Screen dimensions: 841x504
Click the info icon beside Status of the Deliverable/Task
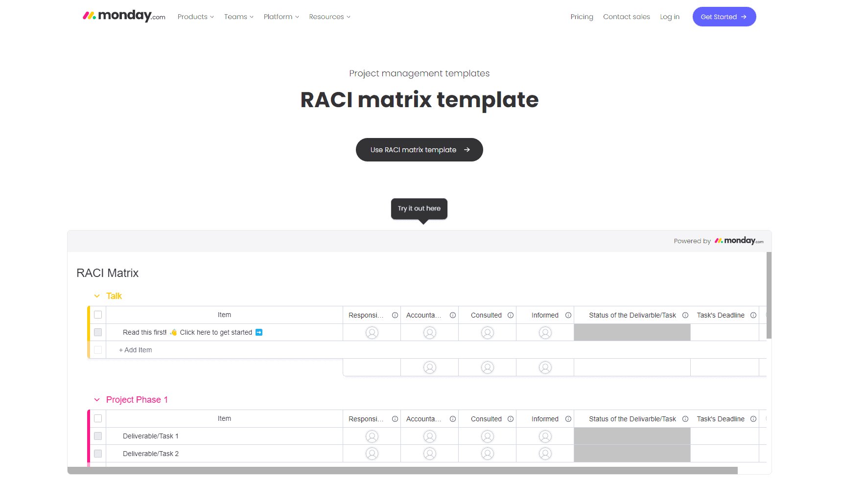(685, 315)
